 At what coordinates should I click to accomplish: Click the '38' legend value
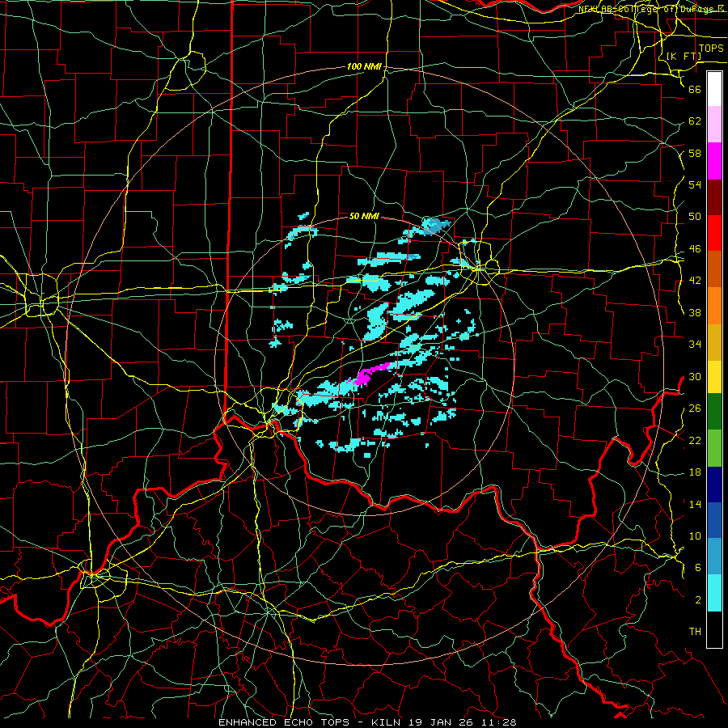tap(695, 312)
